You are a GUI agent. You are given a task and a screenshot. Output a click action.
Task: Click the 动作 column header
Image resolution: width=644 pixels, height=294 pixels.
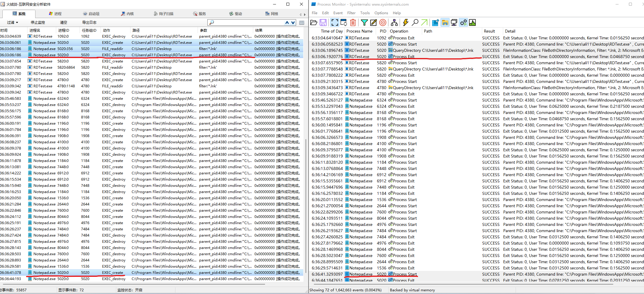point(116,30)
